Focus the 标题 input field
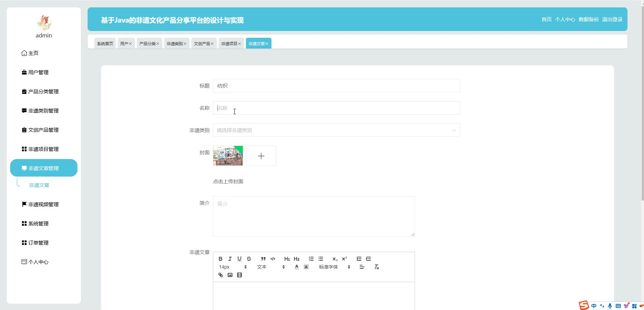 pyautogui.click(x=336, y=86)
